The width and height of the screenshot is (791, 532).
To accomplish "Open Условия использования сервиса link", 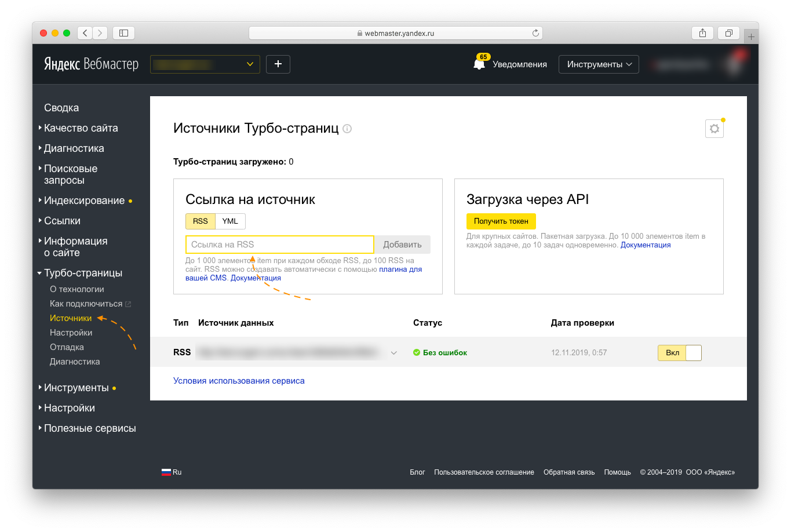I will click(x=239, y=381).
